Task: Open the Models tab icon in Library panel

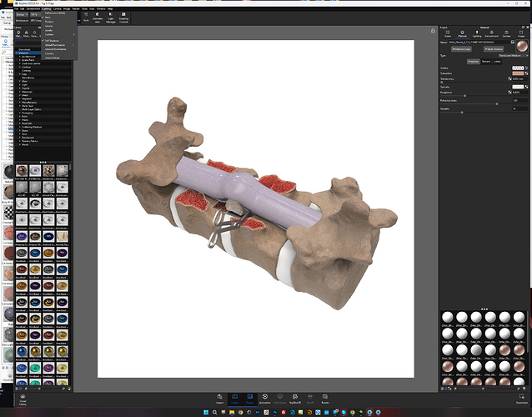Action: [x=26, y=33]
